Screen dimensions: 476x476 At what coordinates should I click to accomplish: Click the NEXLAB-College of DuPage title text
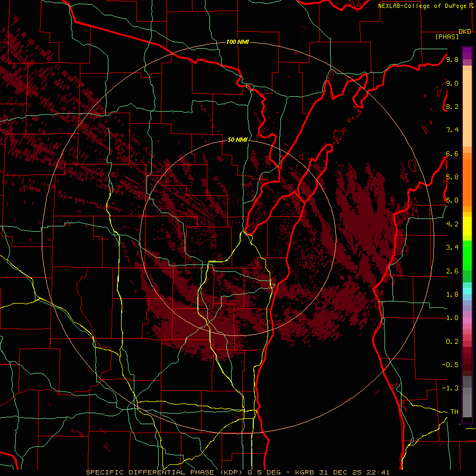point(423,6)
